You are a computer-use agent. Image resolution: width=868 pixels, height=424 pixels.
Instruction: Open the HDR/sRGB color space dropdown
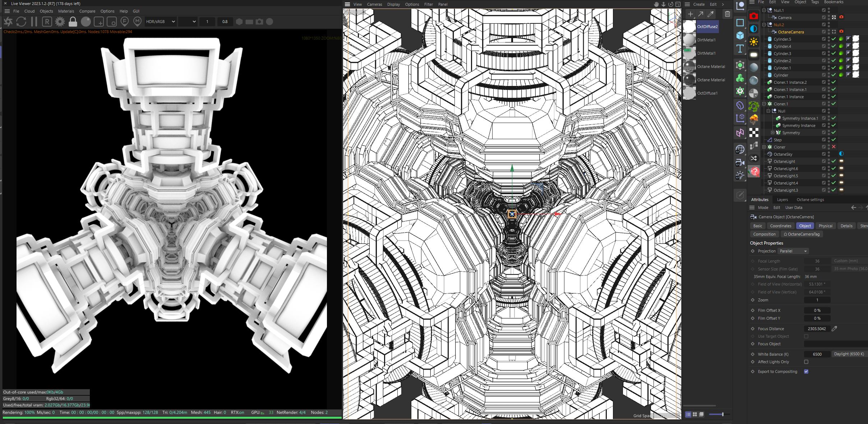(160, 22)
